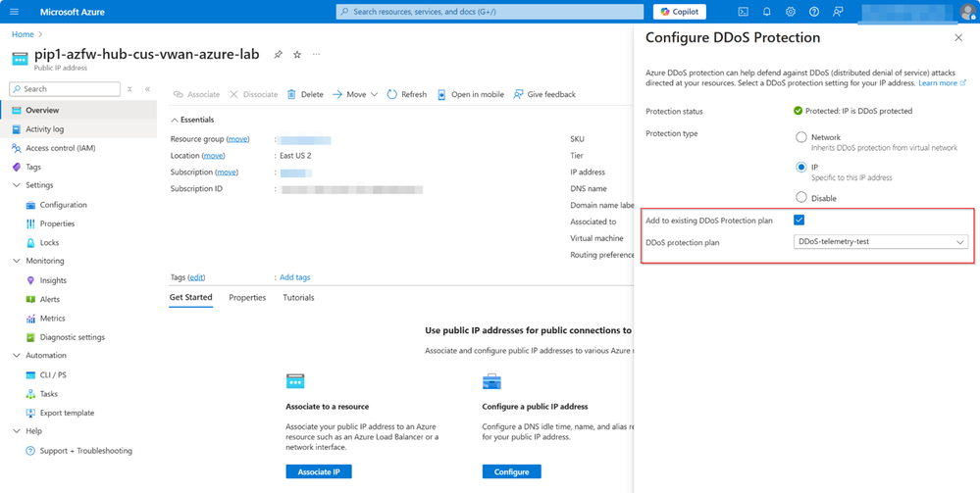Screen dimensions: 980x493
Task: Focus the global search resources field
Action: point(490,12)
